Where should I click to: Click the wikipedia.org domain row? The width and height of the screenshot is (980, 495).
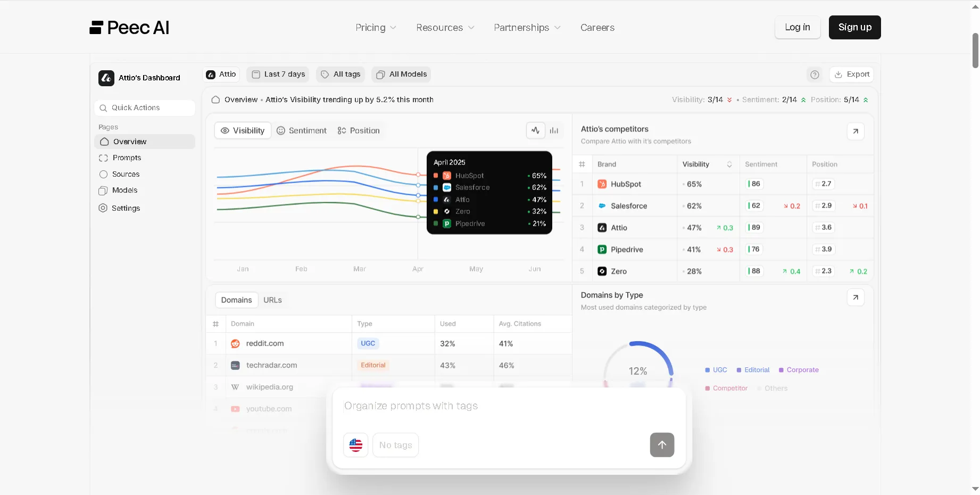coord(389,387)
